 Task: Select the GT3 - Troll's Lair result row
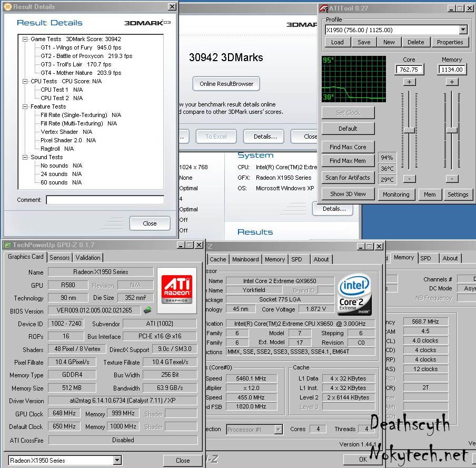tap(76, 64)
